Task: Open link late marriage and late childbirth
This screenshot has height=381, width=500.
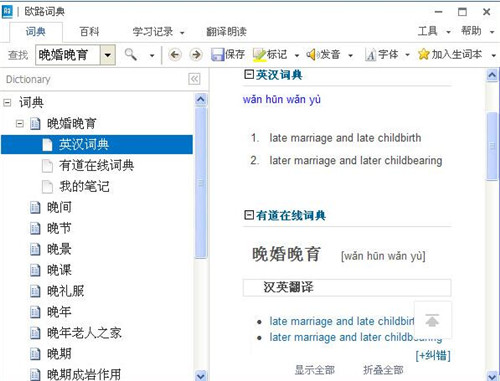Action: (342, 321)
